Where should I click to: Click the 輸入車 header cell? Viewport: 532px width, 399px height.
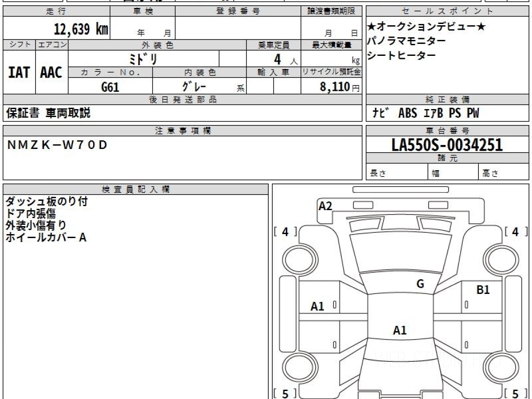(274, 72)
